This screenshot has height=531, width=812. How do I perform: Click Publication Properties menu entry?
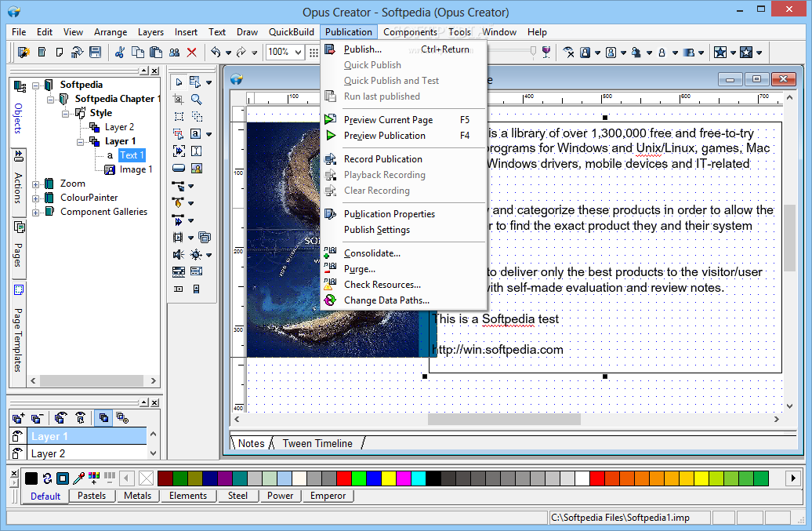pos(389,214)
